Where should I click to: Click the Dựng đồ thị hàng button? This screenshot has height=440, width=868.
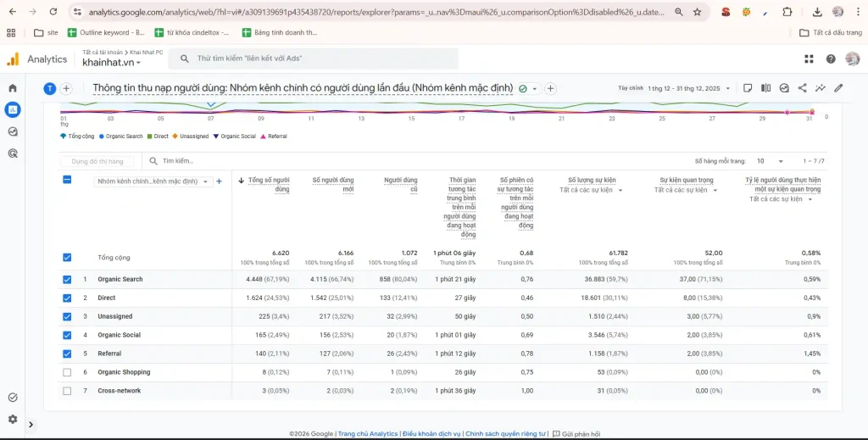tap(97, 162)
